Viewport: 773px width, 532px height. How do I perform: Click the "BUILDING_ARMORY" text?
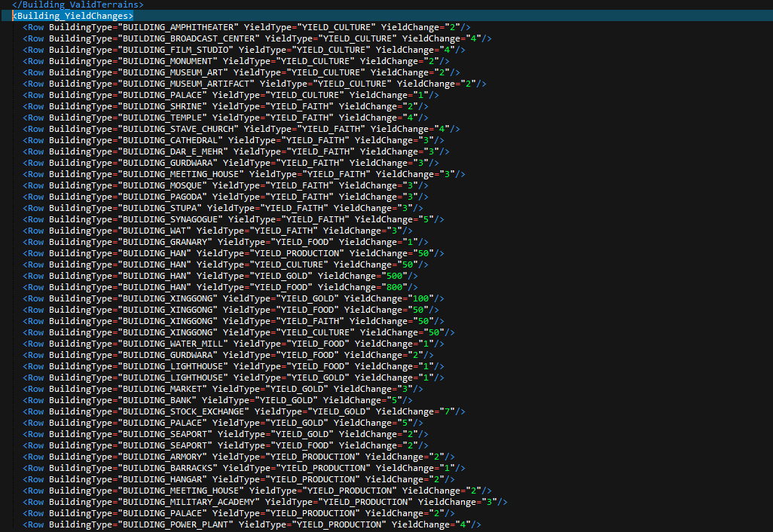point(162,457)
